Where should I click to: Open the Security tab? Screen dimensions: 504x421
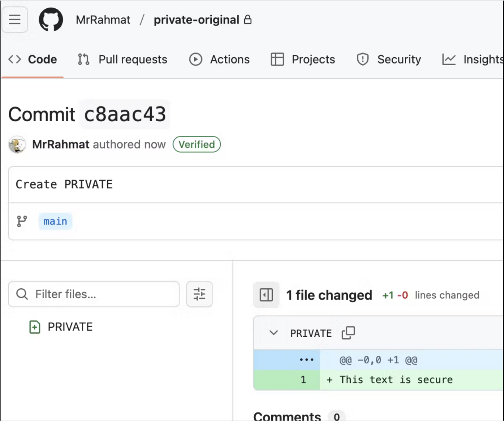[x=389, y=60]
